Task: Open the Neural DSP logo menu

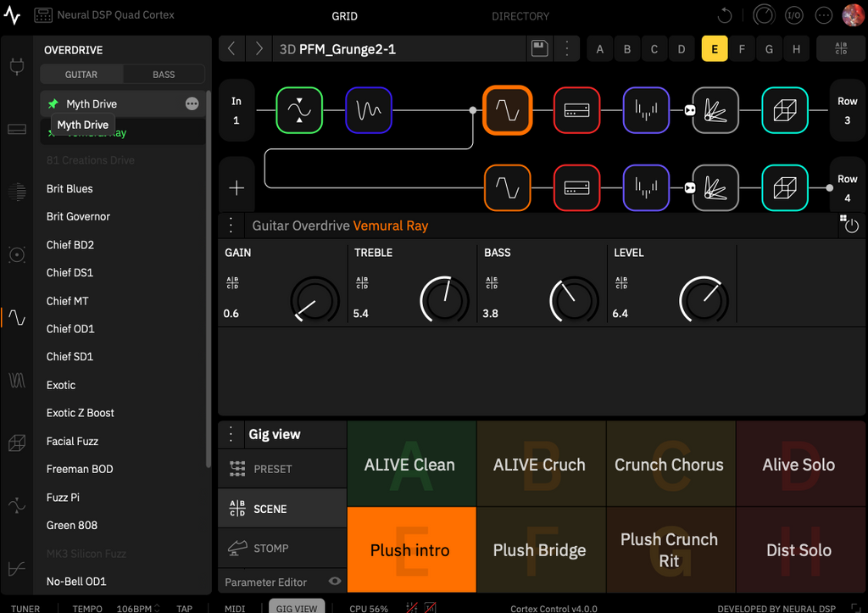Action: tap(12, 15)
